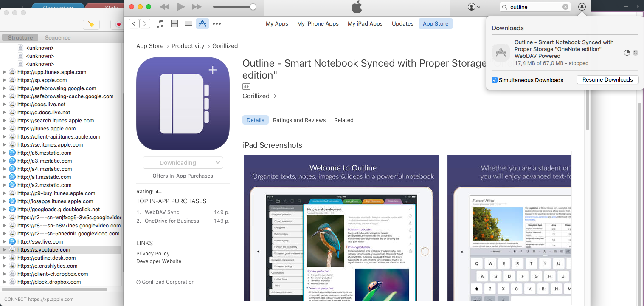Click Charles horizontal scrollbar
The image size is (644, 306).
(x=55, y=289)
